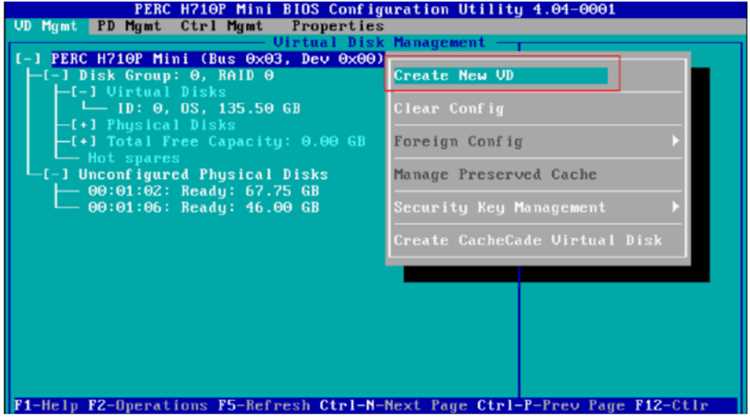The image size is (750, 420).
Task: Click Total Free Capacity: 0.00 GB text
Action: pos(236,142)
